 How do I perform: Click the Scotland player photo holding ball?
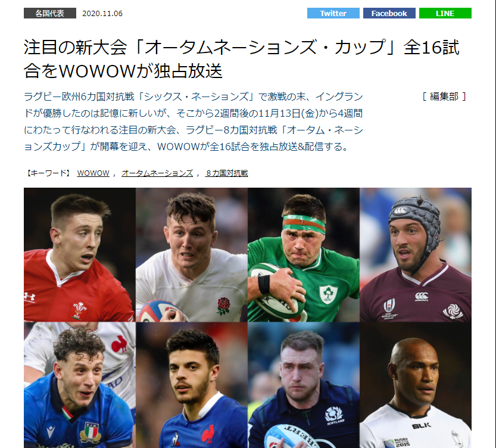click(304, 385)
